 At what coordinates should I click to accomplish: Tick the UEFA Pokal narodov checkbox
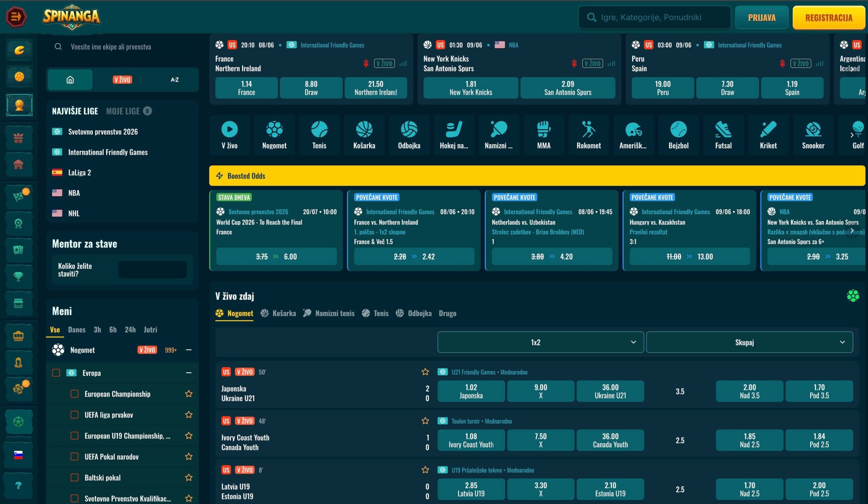click(74, 457)
